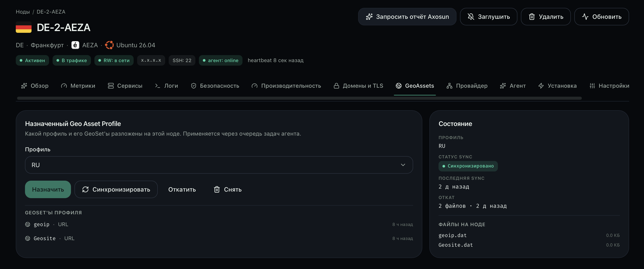The height and width of the screenshot is (269, 644).
Task: Click the SSH: 22 chip
Action: coord(182,60)
